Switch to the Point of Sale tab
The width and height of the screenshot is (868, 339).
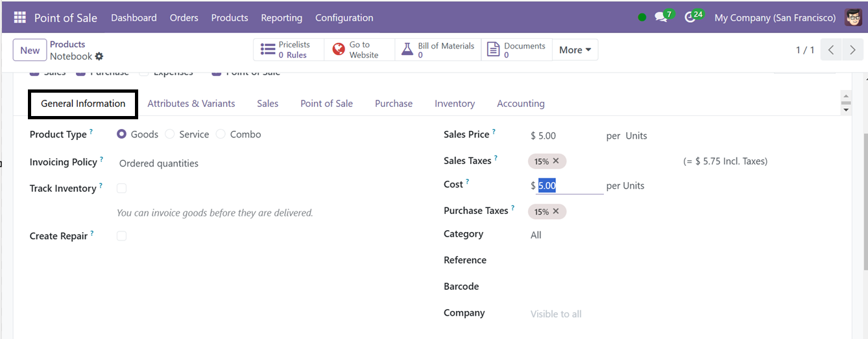pos(326,104)
